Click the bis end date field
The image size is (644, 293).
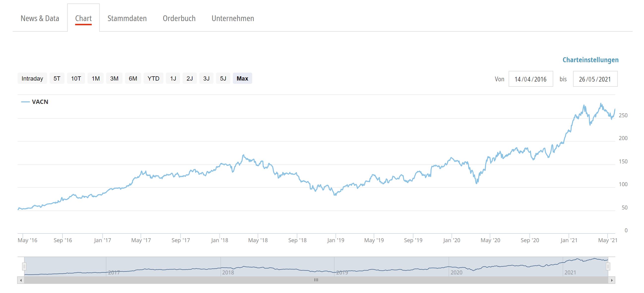(x=595, y=79)
